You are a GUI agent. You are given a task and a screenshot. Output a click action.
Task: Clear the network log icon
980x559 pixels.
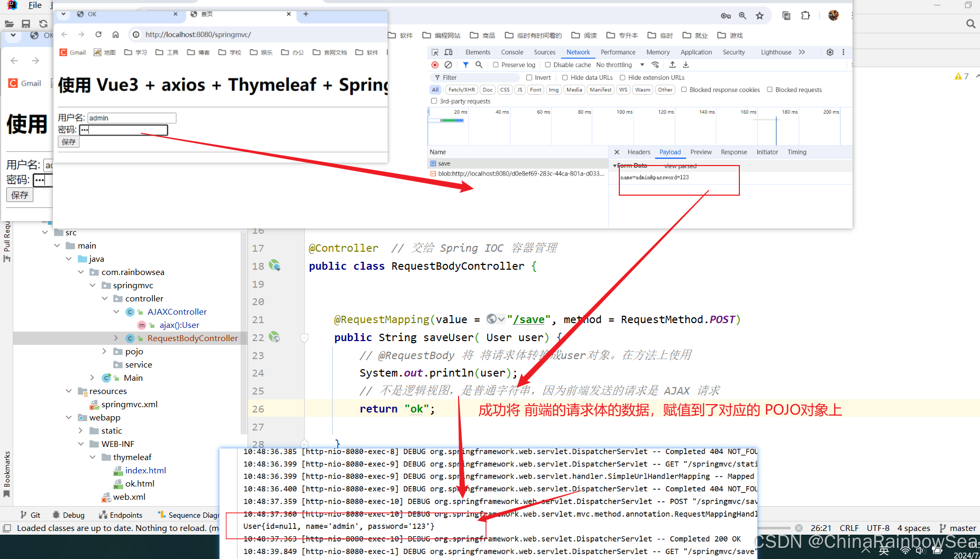448,65
